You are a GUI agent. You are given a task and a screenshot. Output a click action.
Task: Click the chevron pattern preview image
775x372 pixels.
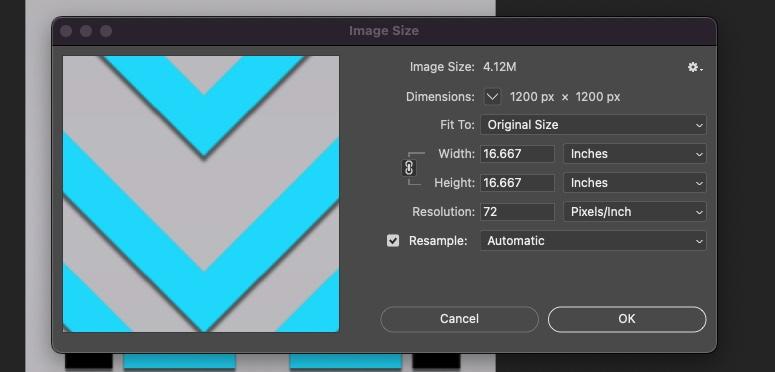click(201, 194)
